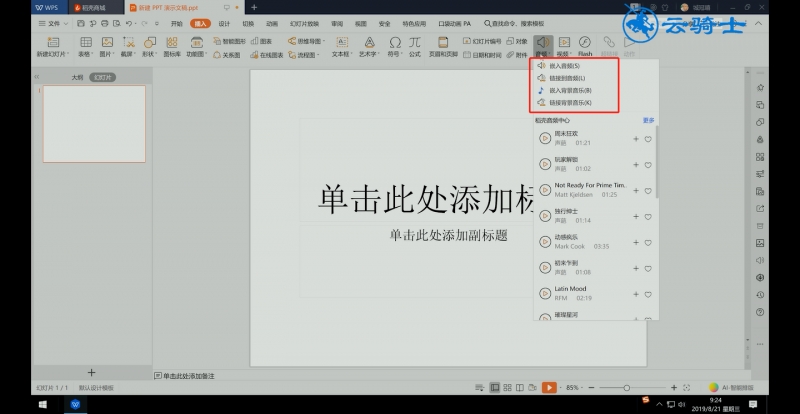Click the 新建幻灯片 new slide icon
Viewport: 800px width, 414px height.
53,42
